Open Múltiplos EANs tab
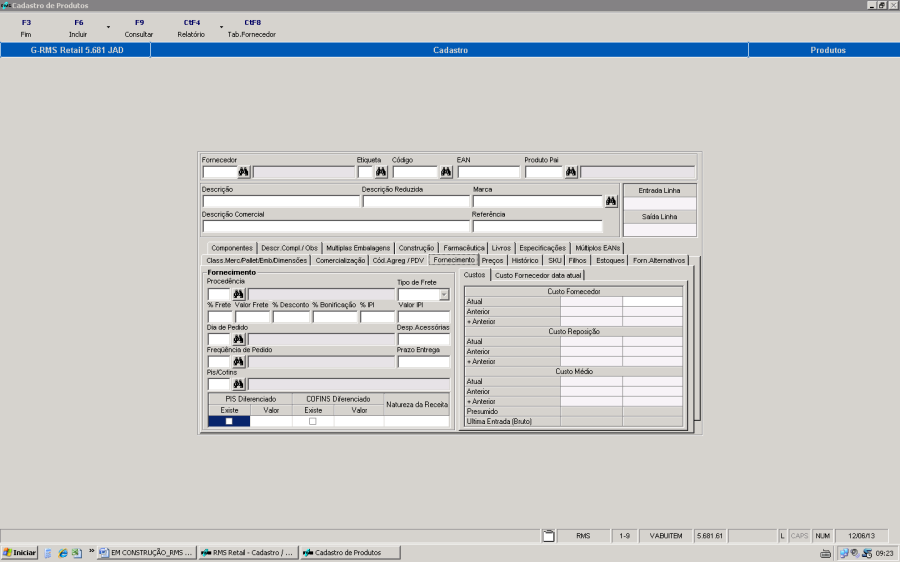The height and width of the screenshot is (562, 900). pos(598,248)
